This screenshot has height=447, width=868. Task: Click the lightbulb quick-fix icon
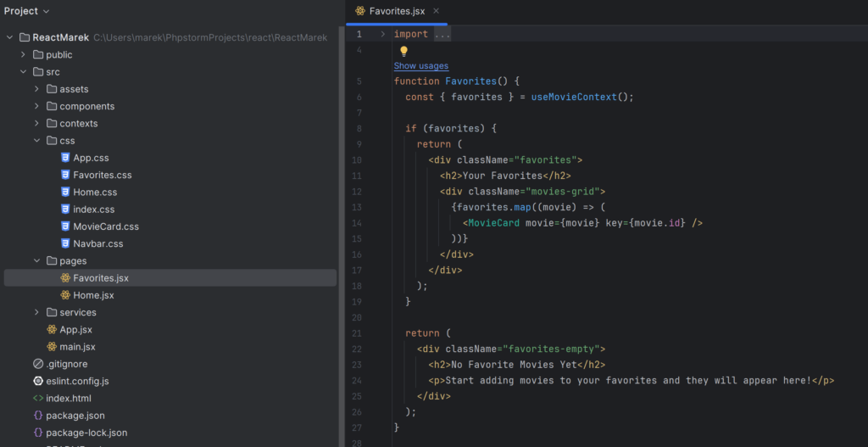(404, 51)
